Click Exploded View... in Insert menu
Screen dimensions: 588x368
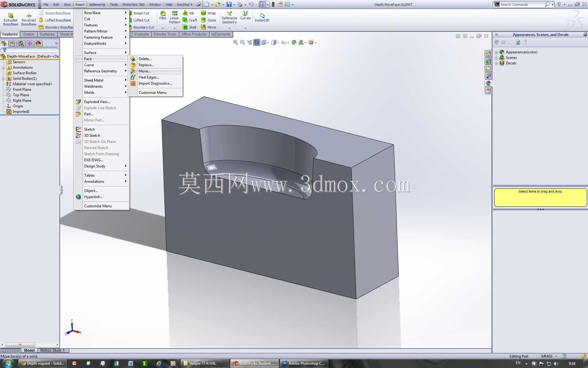102,102
